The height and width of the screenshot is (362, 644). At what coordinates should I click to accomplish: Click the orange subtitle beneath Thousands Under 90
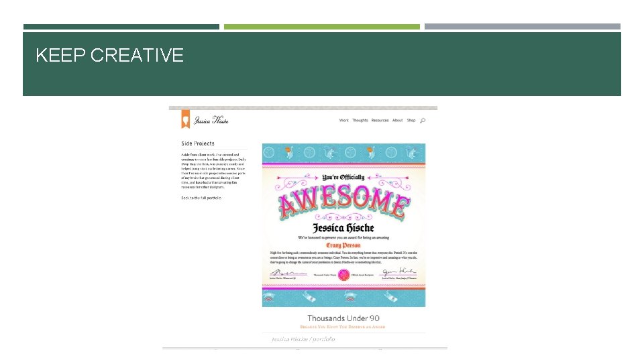(x=343, y=327)
